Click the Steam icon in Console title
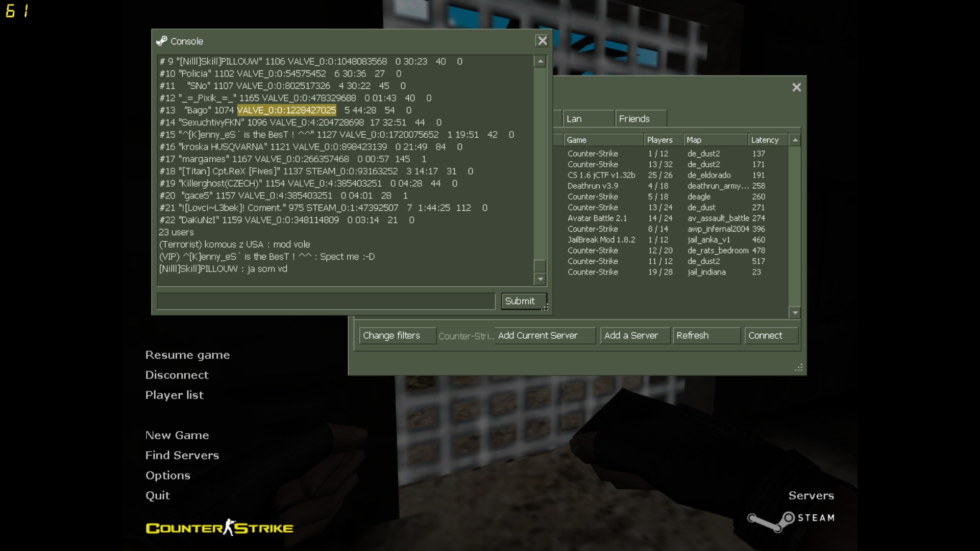The width and height of the screenshot is (980, 551). click(162, 41)
